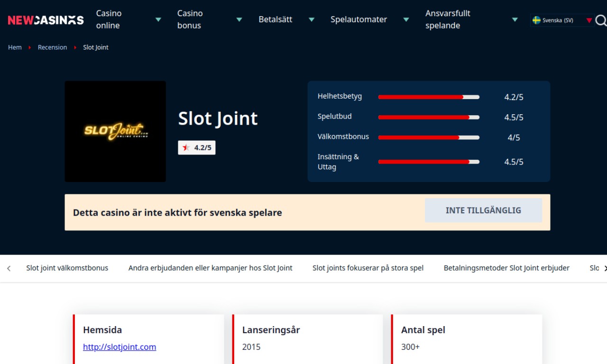The height and width of the screenshot is (364, 607).
Task: Jump to Slot joint välkomstbonus section
Action: tap(67, 268)
